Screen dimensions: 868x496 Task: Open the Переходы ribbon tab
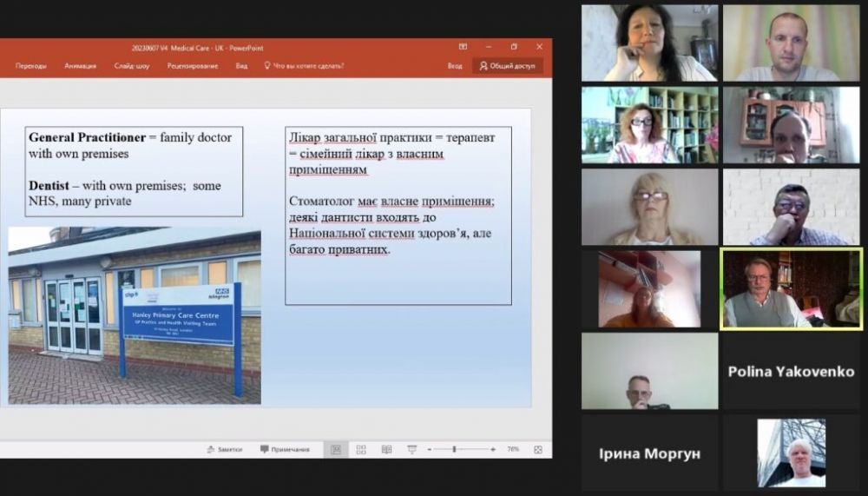click(x=31, y=66)
